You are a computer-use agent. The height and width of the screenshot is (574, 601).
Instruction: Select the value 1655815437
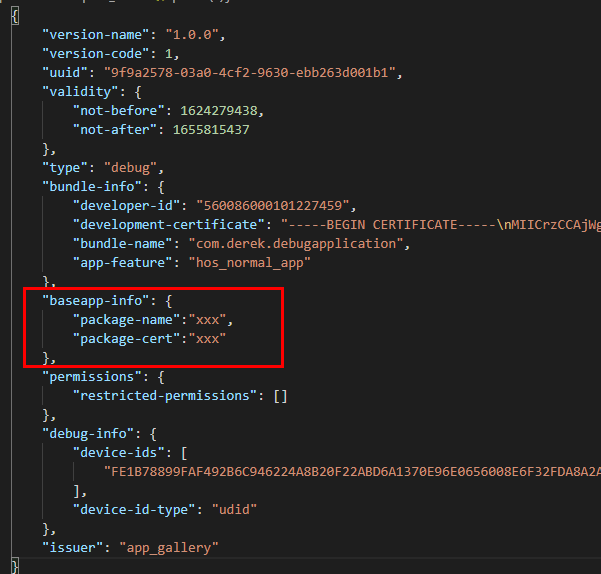click(x=211, y=130)
